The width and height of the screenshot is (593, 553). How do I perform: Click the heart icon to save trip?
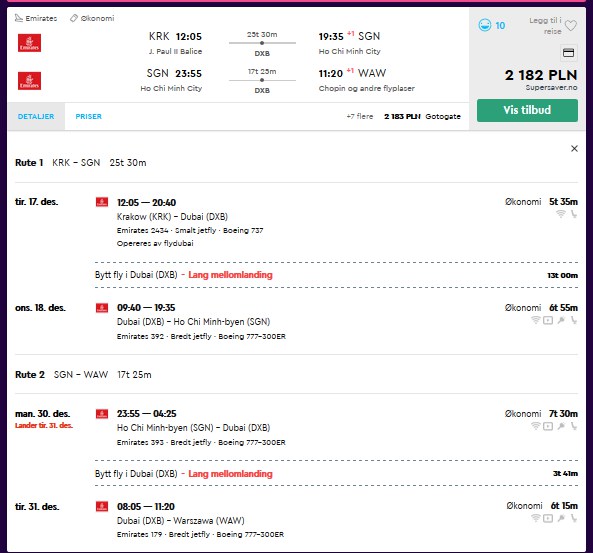point(570,26)
